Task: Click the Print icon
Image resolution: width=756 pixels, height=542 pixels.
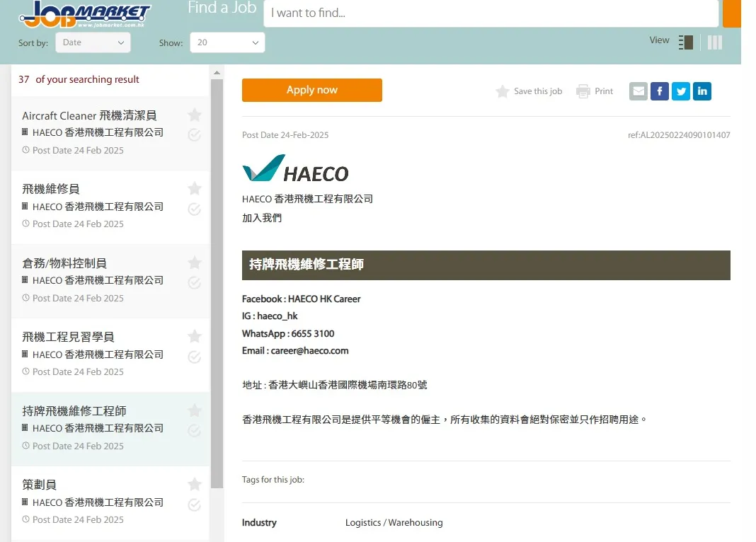Action: 583,91
